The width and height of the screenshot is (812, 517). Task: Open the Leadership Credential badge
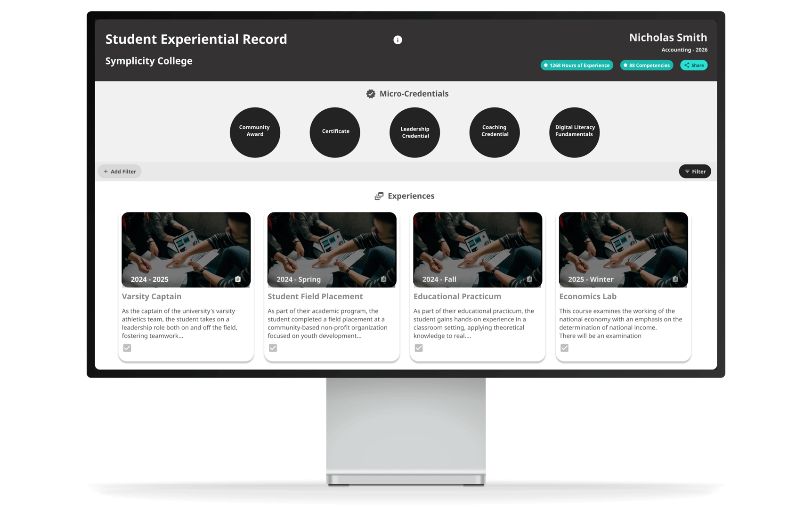(x=414, y=132)
